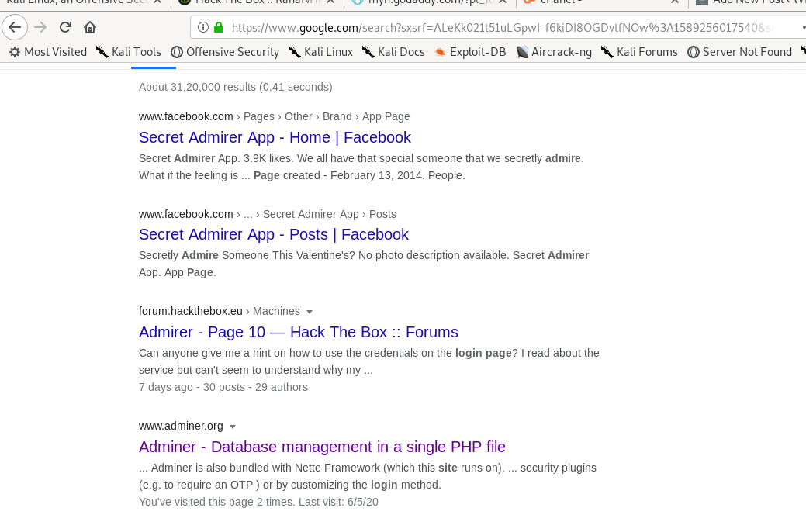
Task: Expand dropdown arrow next to www.adminer.org
Action: tap(233, 427)
